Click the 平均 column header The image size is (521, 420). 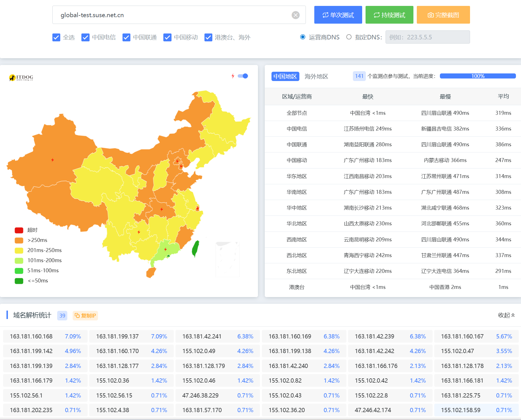click(x=503, y=96)
